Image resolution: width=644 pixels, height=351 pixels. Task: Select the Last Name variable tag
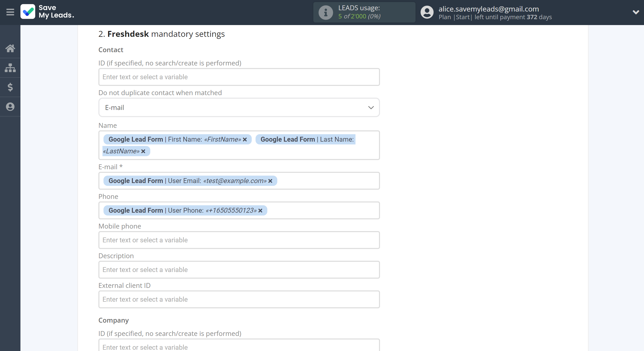[x=305, y=139]
